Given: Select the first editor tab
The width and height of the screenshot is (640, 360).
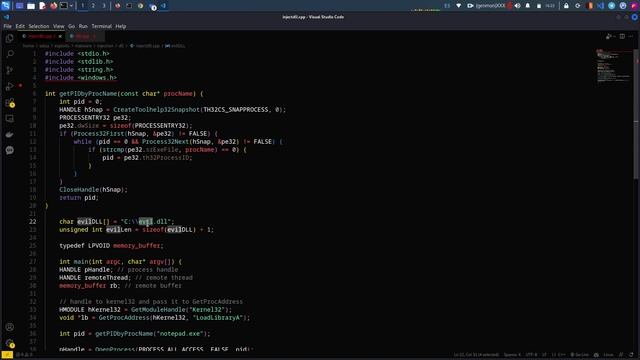Looking at the screenshot, I should coord(40,36).
